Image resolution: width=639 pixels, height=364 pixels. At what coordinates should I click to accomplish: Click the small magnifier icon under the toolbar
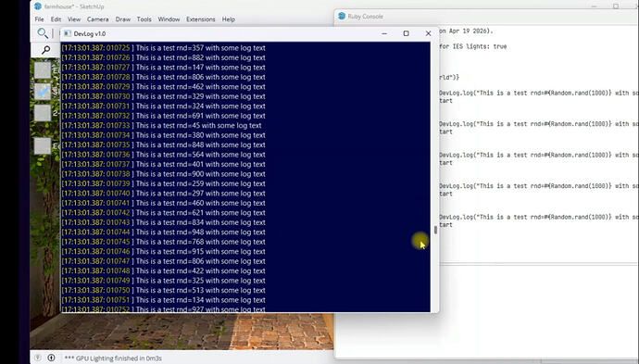coord(46,50)
